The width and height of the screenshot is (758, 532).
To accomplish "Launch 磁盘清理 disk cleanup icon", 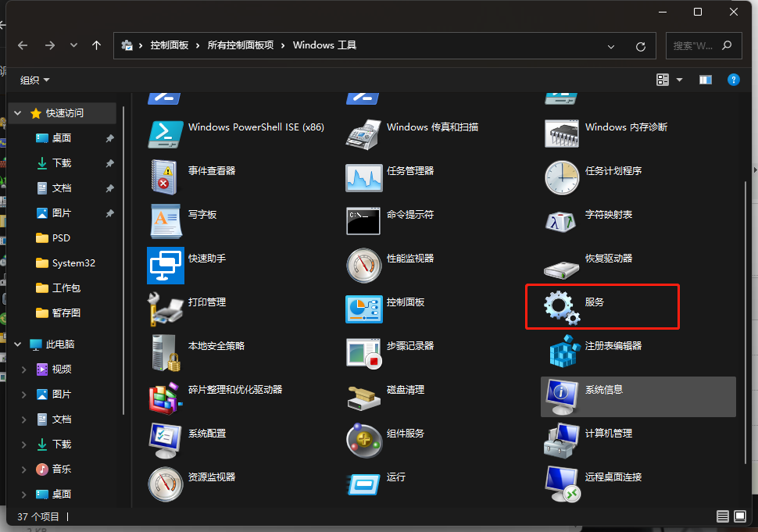I will (364, 395).
